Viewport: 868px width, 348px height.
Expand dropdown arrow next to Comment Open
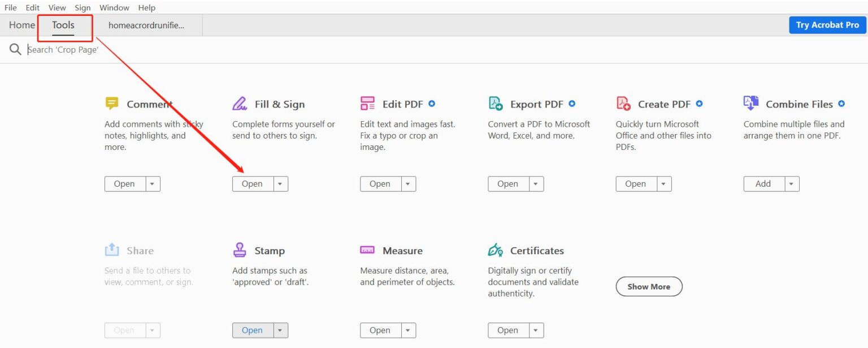tap(153, 184)
